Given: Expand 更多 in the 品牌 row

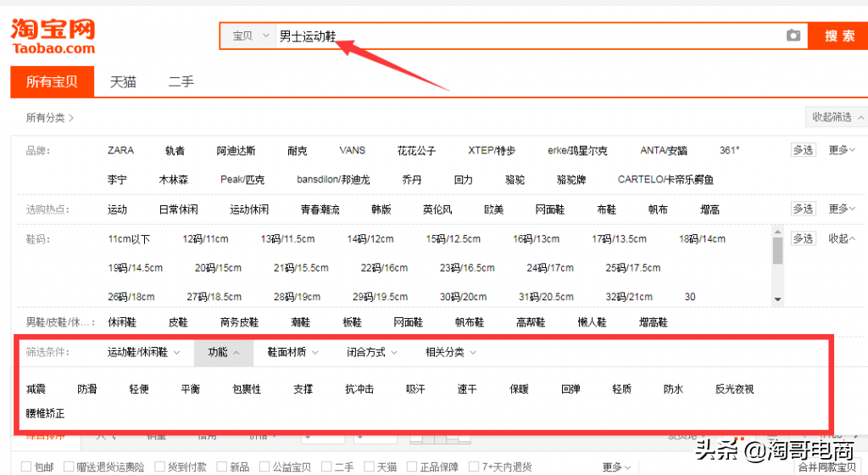Looking at the screenshot, I should coord(842,150).
